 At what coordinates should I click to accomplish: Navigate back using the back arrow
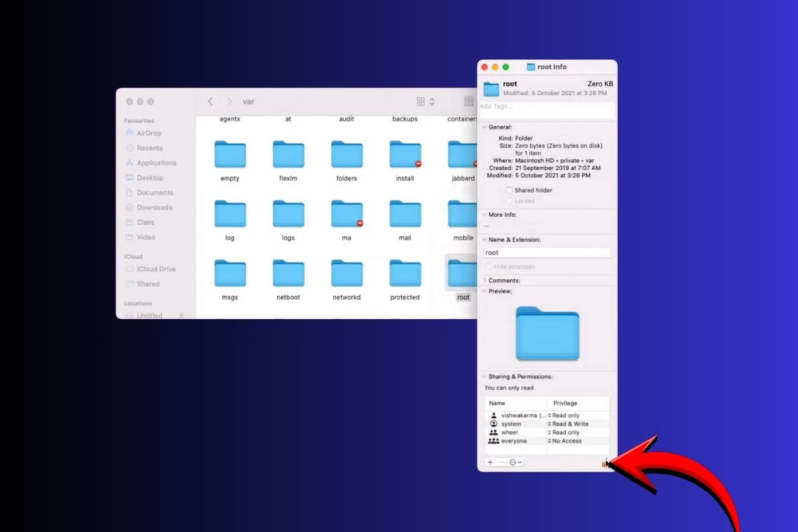coord(210,101)
